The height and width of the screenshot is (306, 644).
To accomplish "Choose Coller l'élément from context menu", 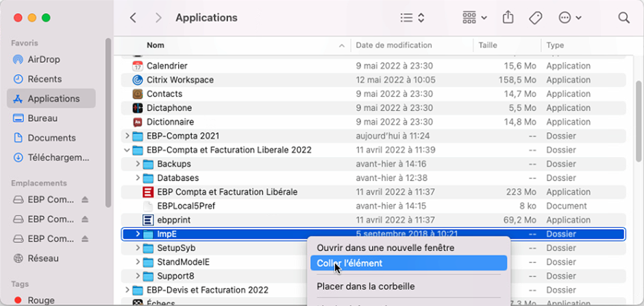I will tap(408, 263).
